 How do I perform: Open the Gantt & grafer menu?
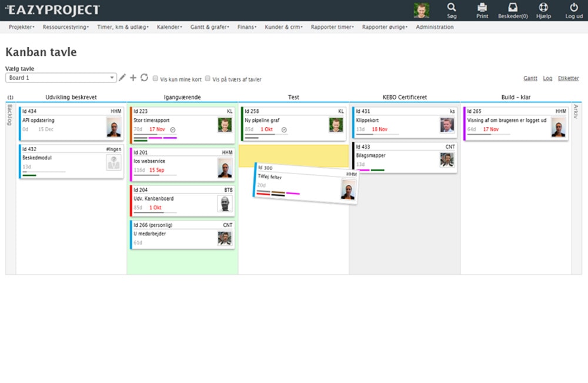pos(209,27)
